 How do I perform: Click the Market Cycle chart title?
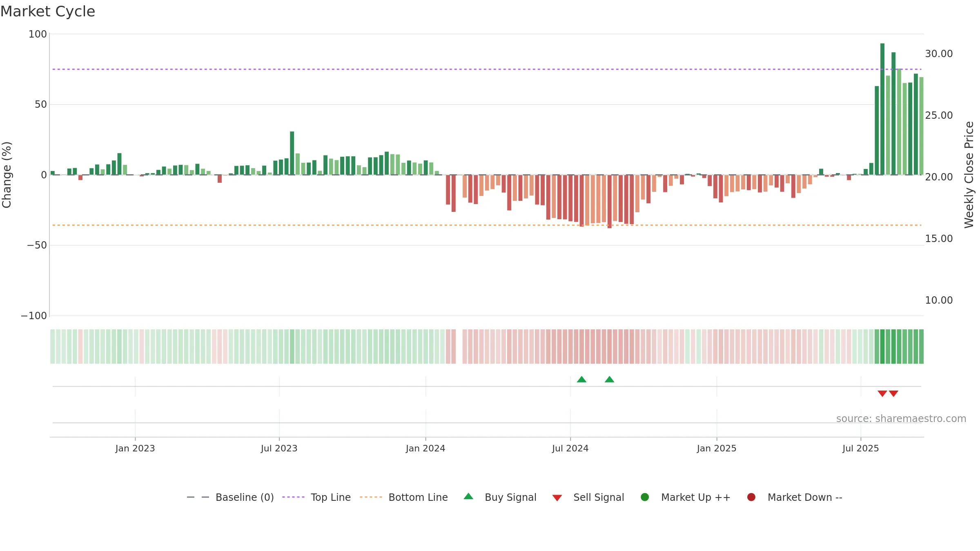coord(48,11)
